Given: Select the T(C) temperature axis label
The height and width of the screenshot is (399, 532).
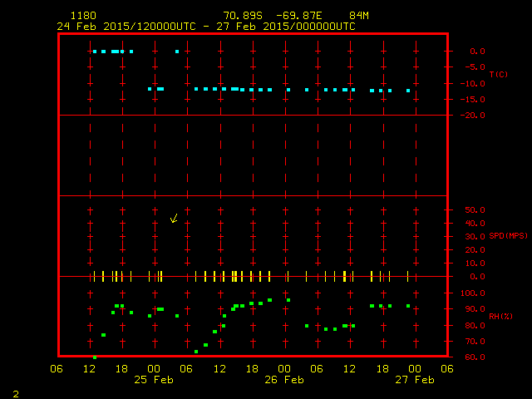Looking at the screenshot, I should (498, 75).
